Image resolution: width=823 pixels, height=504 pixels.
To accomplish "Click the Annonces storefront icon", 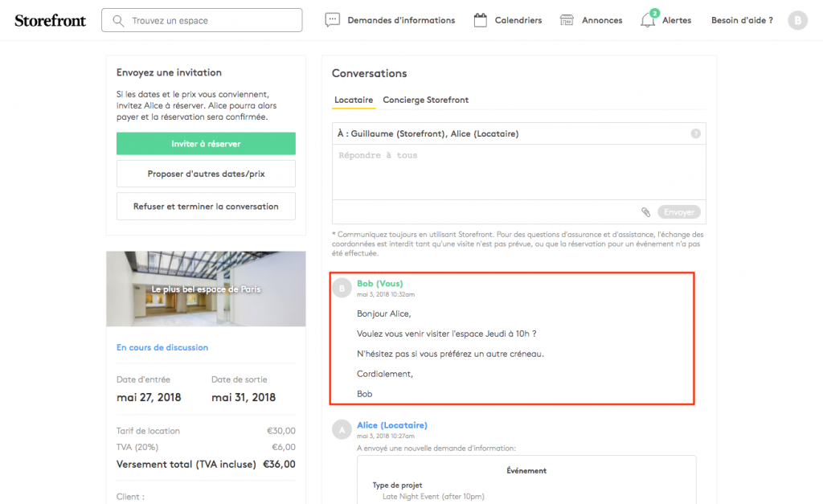I will [x=567, y=20].
